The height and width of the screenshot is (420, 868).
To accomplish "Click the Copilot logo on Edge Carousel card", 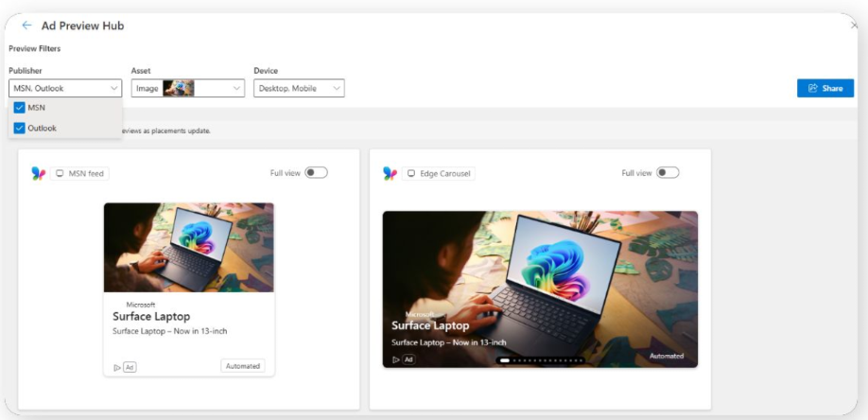I will 390,173.
